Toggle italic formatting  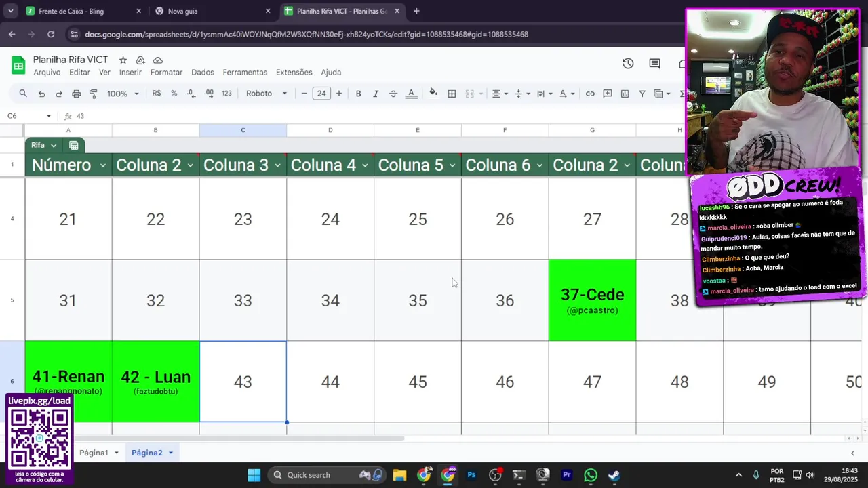tap(376, 94)
